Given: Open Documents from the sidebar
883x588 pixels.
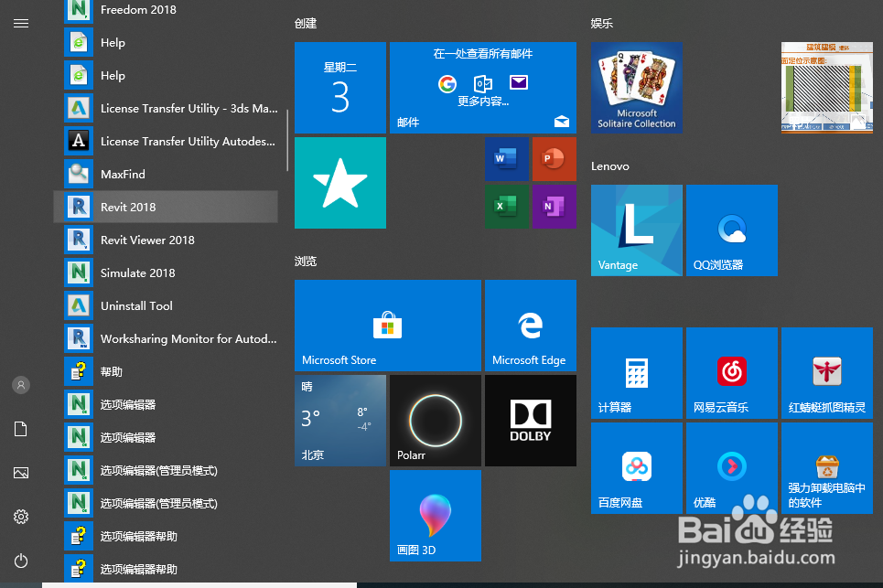Looking at the screenshot, I should [x=21, y=429].
